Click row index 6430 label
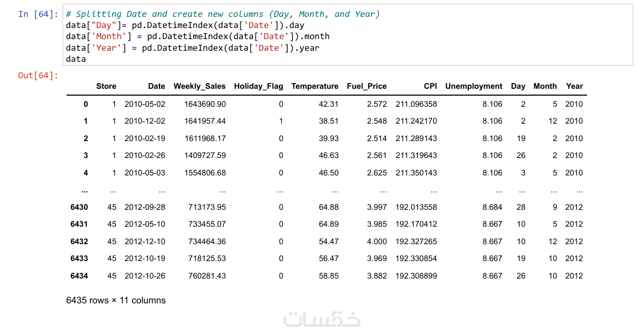This screenshot has height=334, width=644. (x=79, y=207)
